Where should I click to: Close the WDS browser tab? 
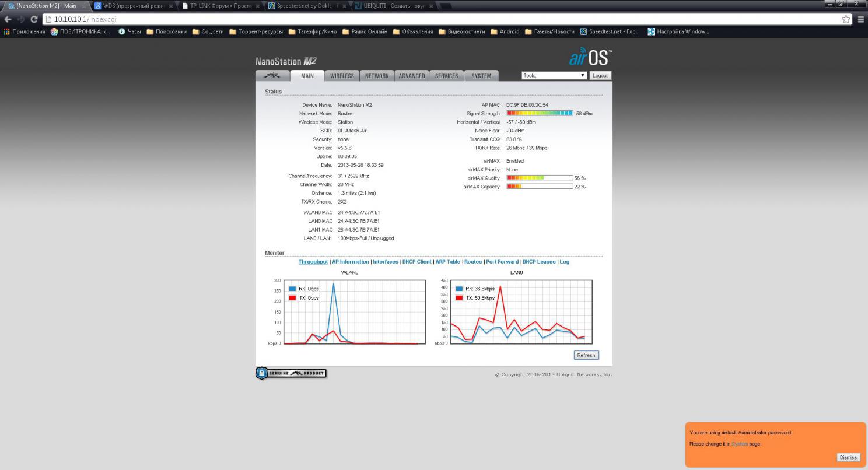point(171,6)
